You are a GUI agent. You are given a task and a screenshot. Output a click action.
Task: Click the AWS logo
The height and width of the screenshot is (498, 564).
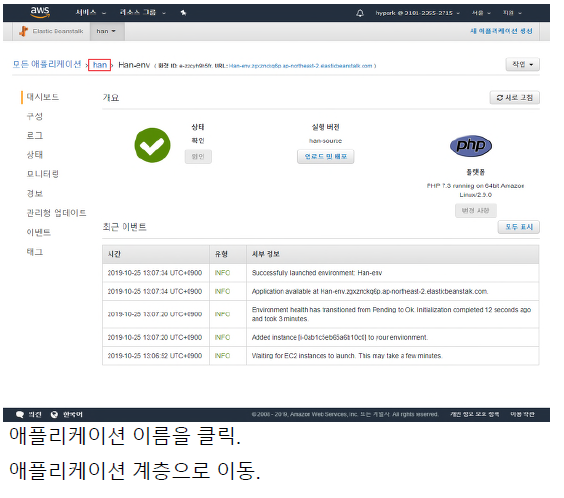pyautogui.click(x=40, y=12)
